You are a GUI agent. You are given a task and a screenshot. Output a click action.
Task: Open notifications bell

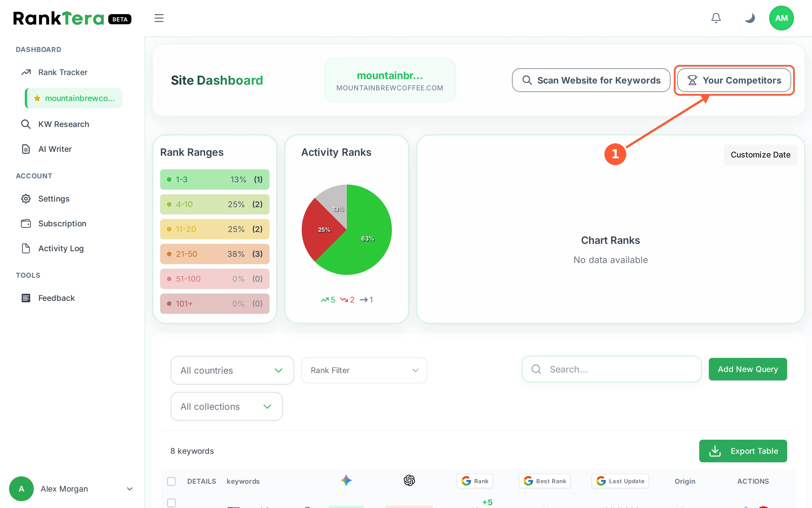(716, 18)
